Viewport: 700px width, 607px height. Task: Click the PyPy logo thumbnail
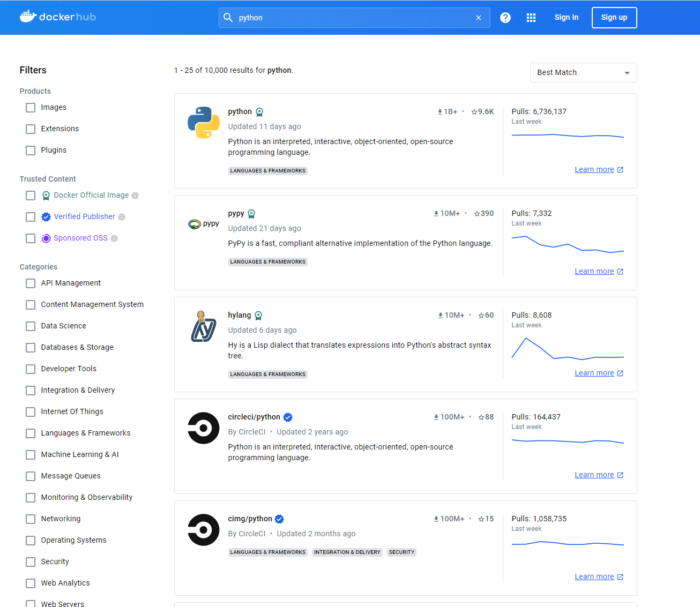point(204,224)
